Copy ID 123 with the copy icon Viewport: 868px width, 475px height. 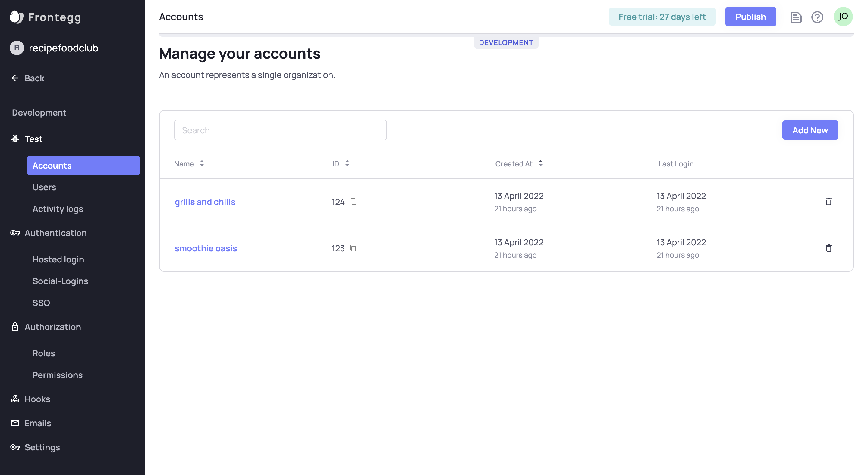tap(353, 248)
